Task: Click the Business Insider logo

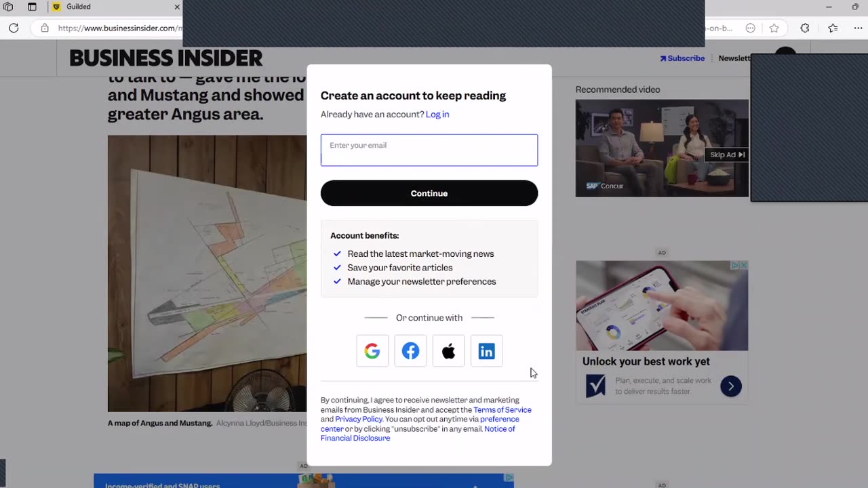Action: [165, 58]
